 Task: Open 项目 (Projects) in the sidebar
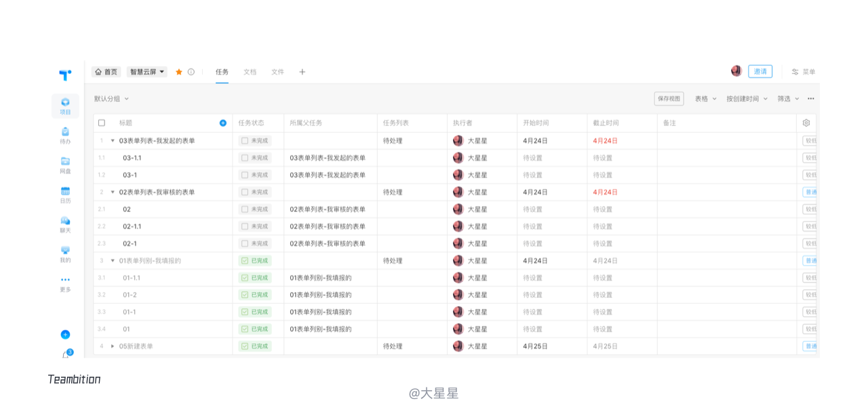click(x=65, y=106)
